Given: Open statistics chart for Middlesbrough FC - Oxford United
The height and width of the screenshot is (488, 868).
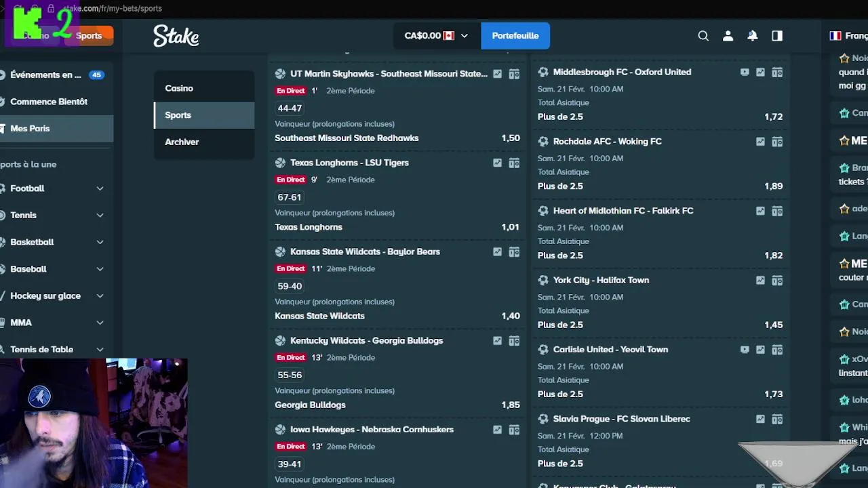Looking at the screenshot, I should click(760, 72).
